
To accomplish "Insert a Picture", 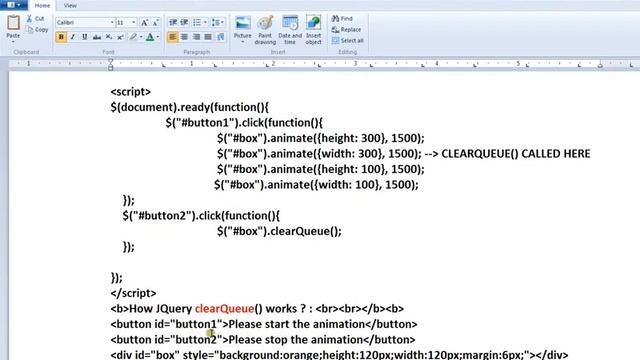I will 242,27.
